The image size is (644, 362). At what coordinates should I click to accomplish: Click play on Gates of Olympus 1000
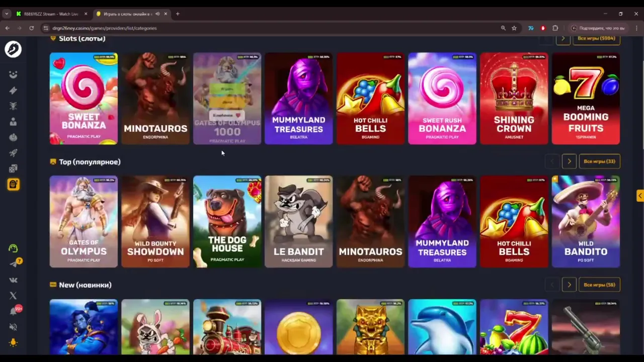click(227, 89)
